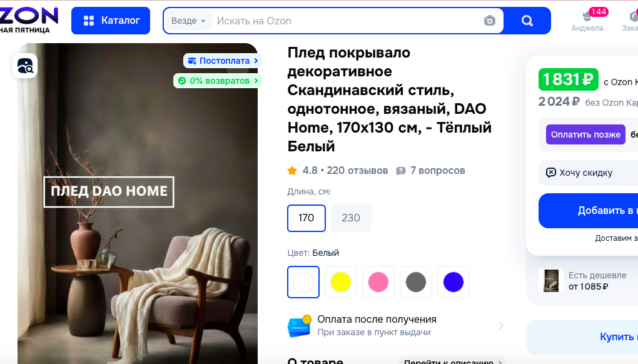Select length option 230
The height and width of the screenshot is (364, 638).
point(351,218)
